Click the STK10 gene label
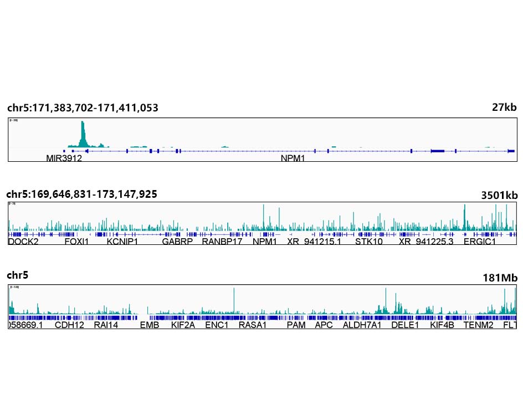 pyautogui.click(x=369, y=242)
